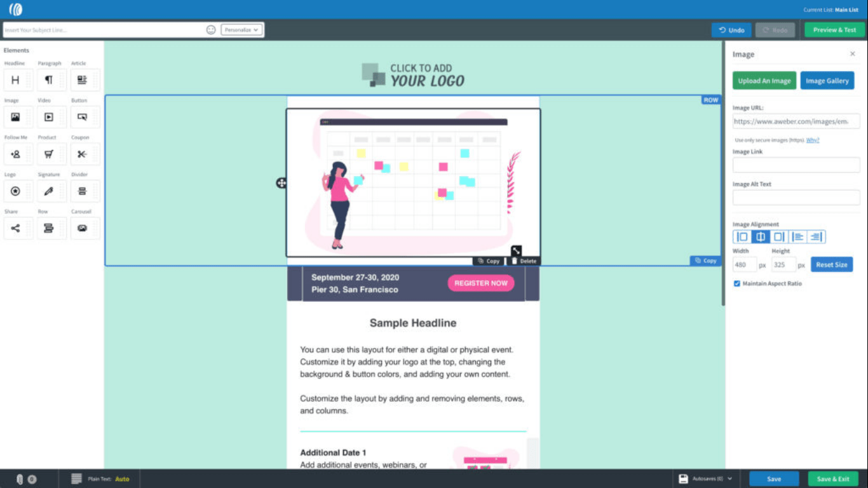This screenshot has height=488, width=868.
Task: Click the image Width field
Action: click(745, 265)
